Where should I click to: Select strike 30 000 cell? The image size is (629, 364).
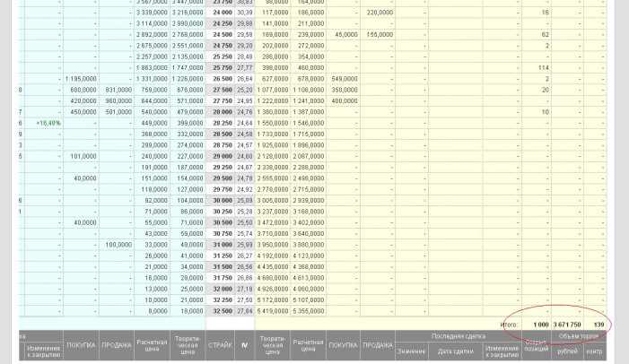click(x=220, y=201)
